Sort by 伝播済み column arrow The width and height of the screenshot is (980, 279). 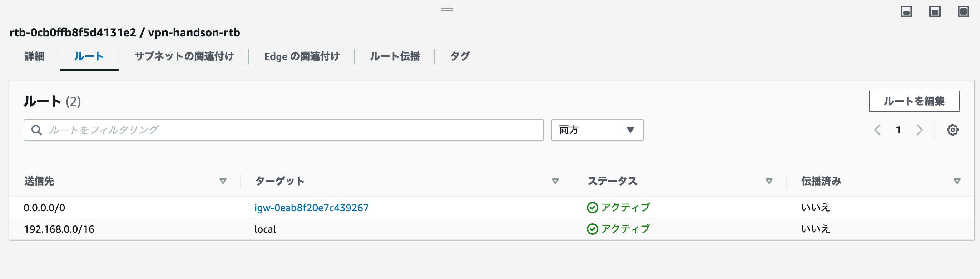click(x=957, y=182)
